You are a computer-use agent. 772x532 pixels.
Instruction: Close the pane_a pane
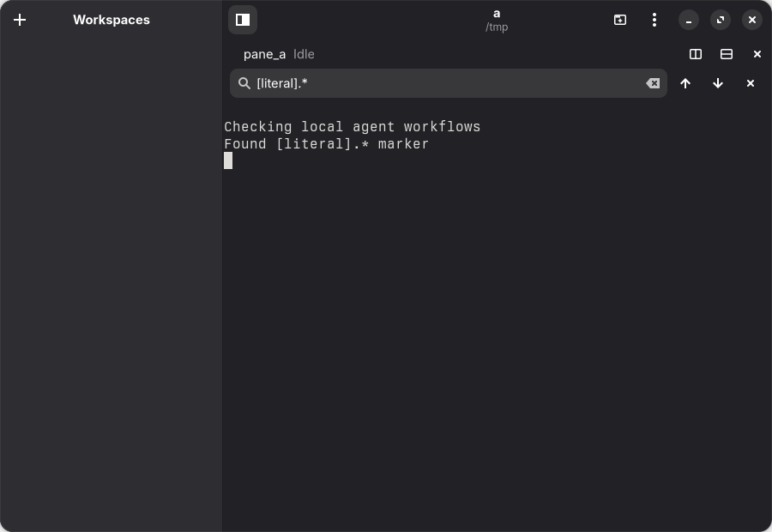757,54
